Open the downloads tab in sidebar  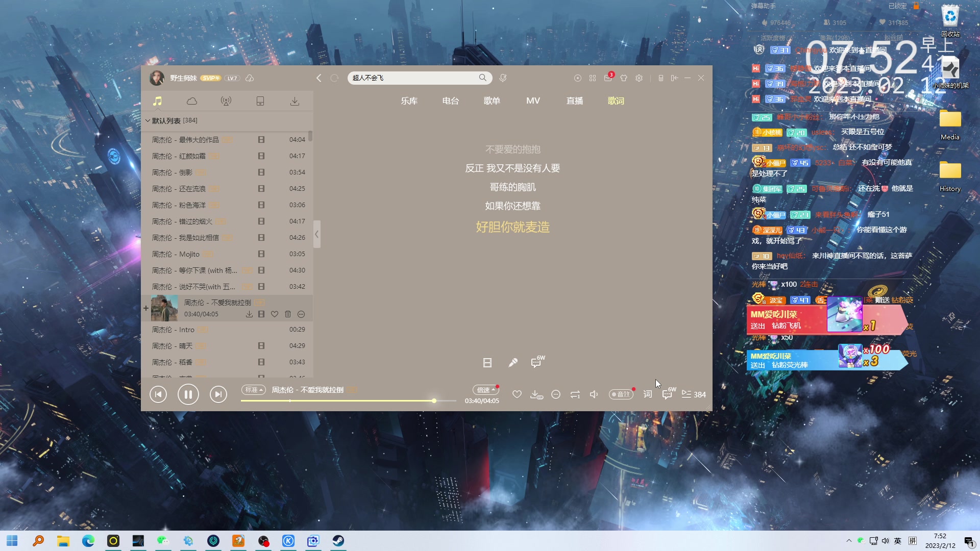pos(295,101)
